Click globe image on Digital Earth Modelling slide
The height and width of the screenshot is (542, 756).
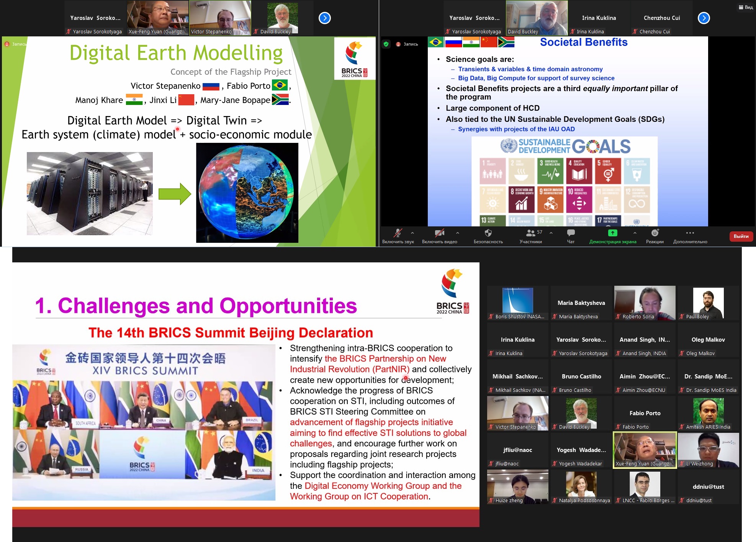(247, 193)
